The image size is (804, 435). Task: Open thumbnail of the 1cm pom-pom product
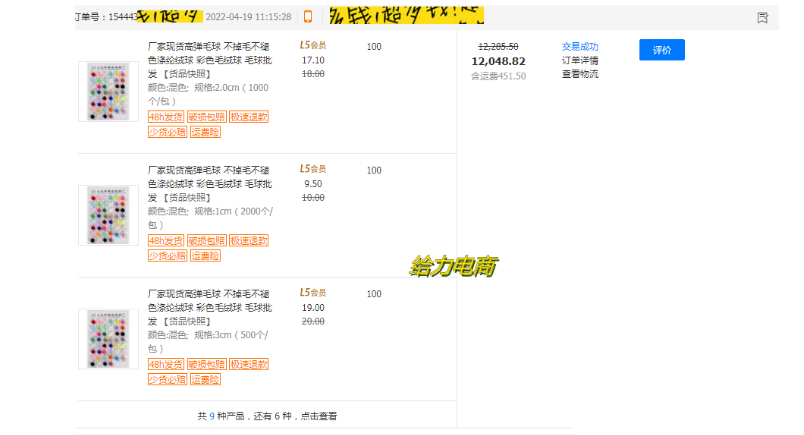[108, 216]
